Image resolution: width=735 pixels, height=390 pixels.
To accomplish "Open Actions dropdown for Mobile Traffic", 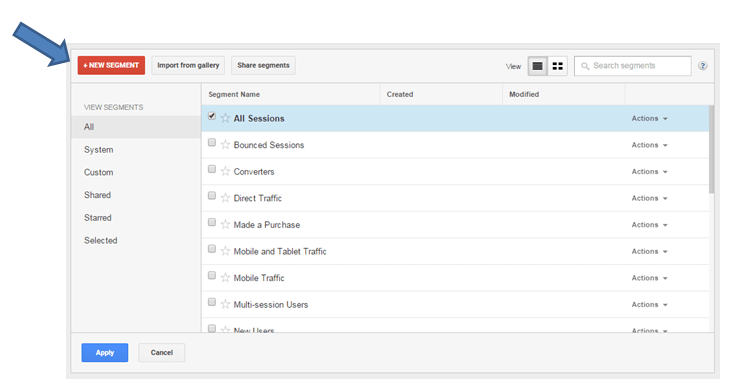I will coord(649,278).
